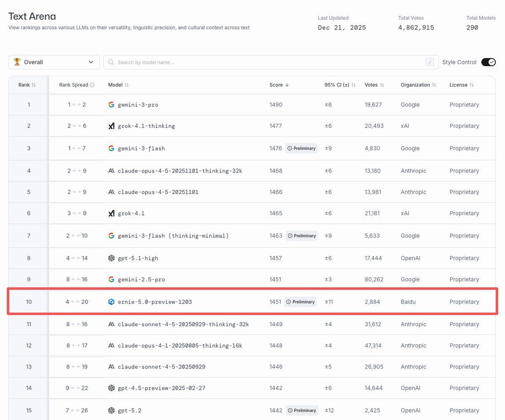The height and width of the screenshot is (420, 505).
Task: Click votes value 19,627
Action: 373,104
